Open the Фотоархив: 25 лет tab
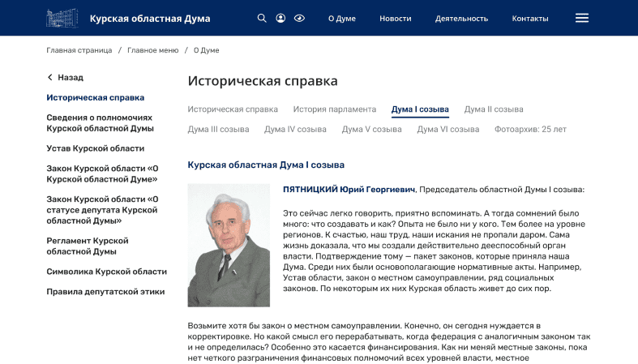638x364 pixels. 530,130
